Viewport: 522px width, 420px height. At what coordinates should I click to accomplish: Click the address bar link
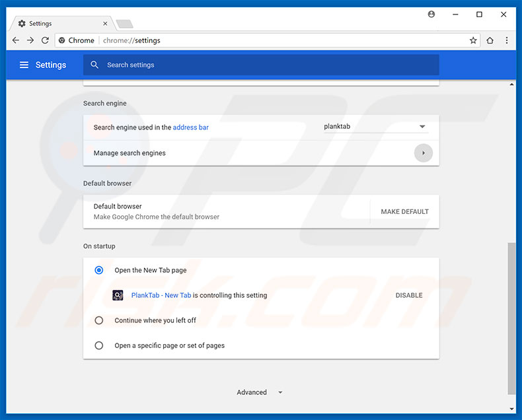[x=191, y=127]
